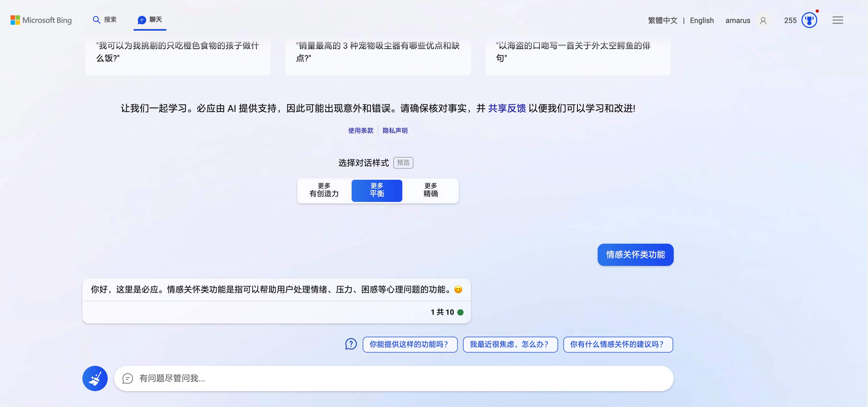Click suggestion 我最近很焦虑，怎么办？
868x407 pixels.
510,344
